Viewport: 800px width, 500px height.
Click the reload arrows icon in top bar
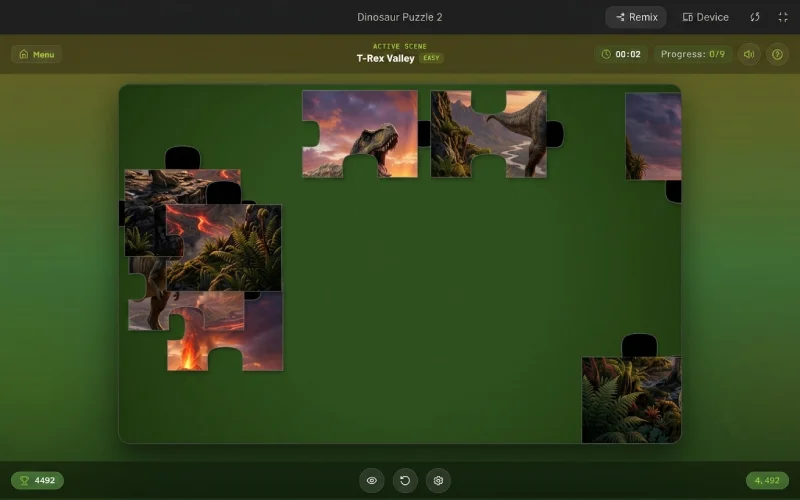(x=755, y=17)
